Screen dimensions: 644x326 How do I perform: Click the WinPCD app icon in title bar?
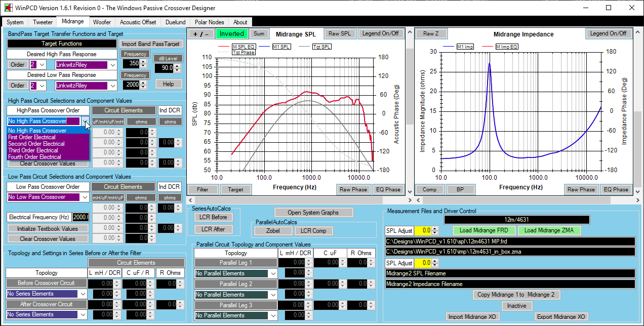[x=8, y=8]
